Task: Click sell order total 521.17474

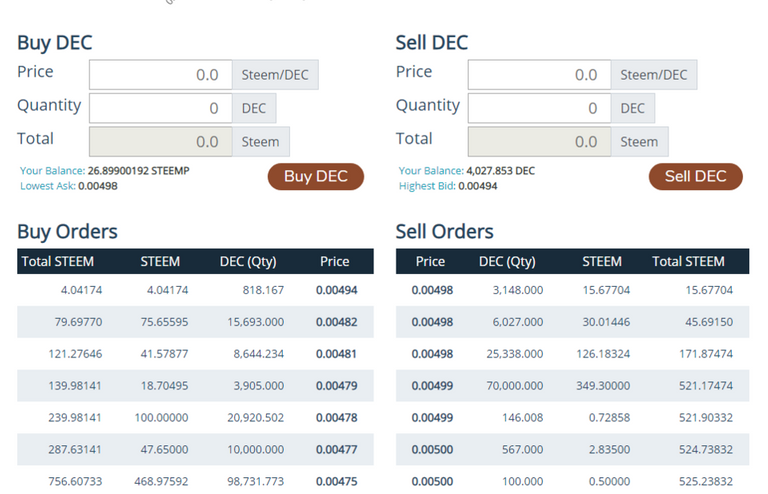Action: point(706,386)
